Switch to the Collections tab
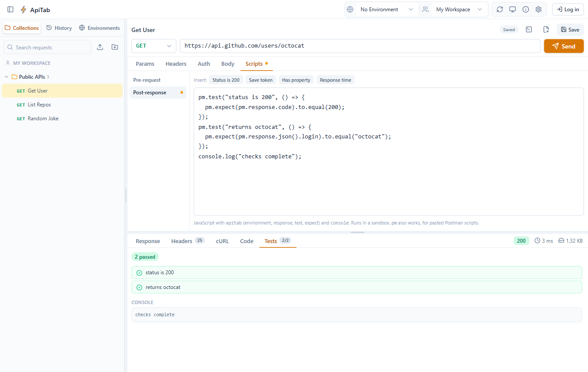Viewport: 588px width, 372px height. point(22,28)
